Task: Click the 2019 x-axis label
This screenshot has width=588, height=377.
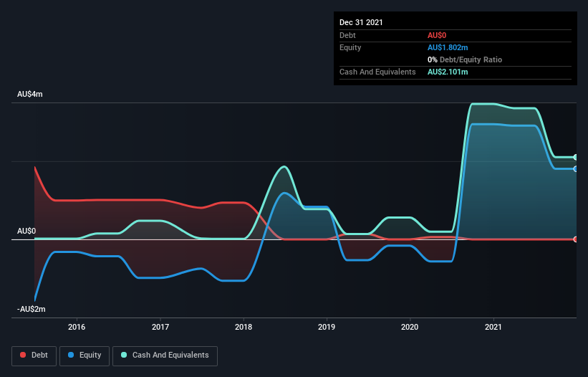Action: point(327,327)
